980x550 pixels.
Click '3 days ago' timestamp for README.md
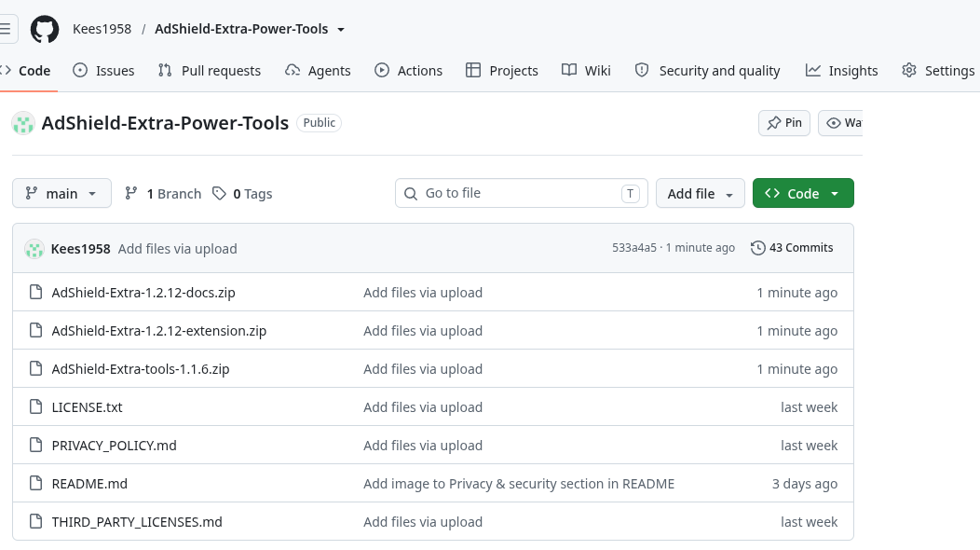tap(804, 484)
